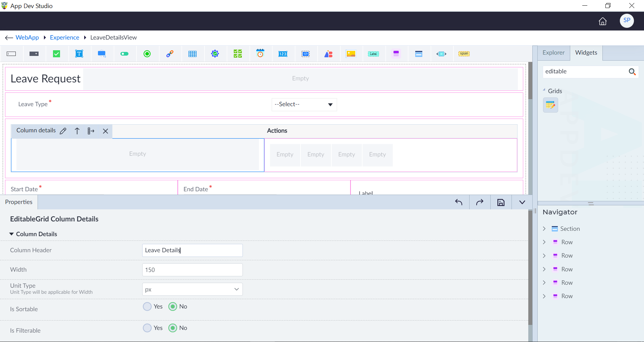Image resolution: width=644 pixels, height=342 pixels.
Task: Select the dropdown widget icon in toolbar
Action: (34, 54)
